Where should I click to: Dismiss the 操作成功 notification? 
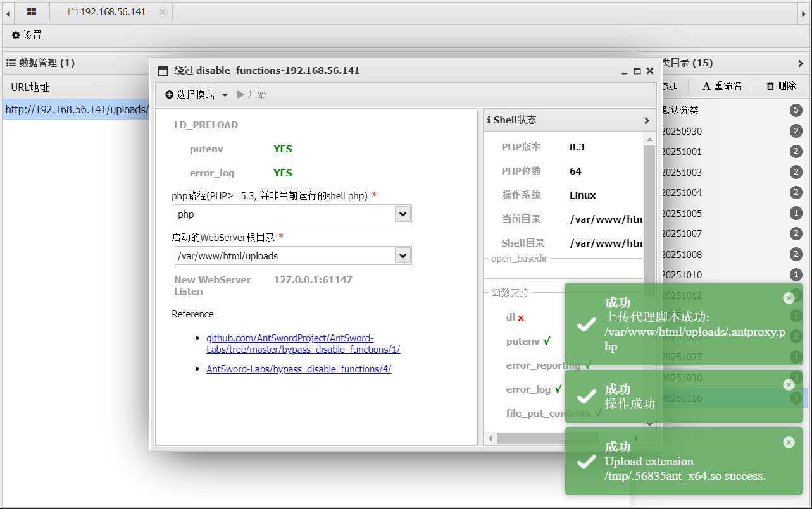(x=789, y=384)
